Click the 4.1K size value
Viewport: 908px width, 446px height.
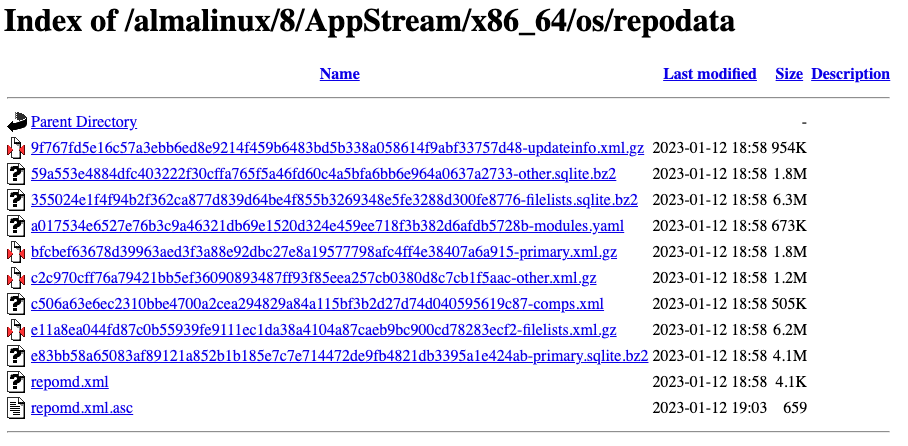point(791,382)
